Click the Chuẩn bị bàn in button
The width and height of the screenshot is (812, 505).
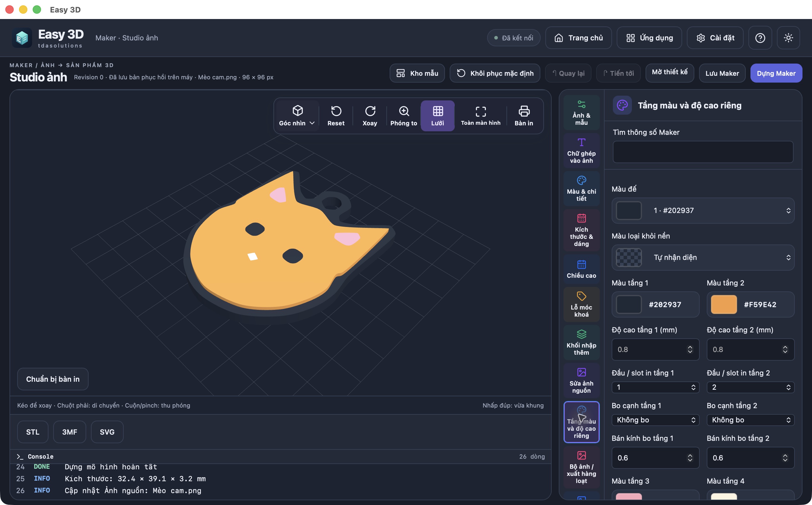[x=53, y=379]
